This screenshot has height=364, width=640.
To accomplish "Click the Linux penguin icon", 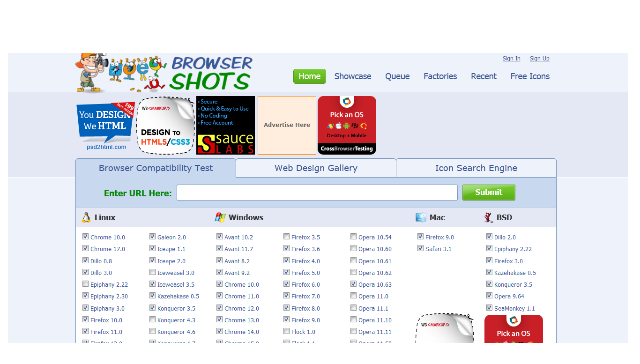I will [86, 217].
